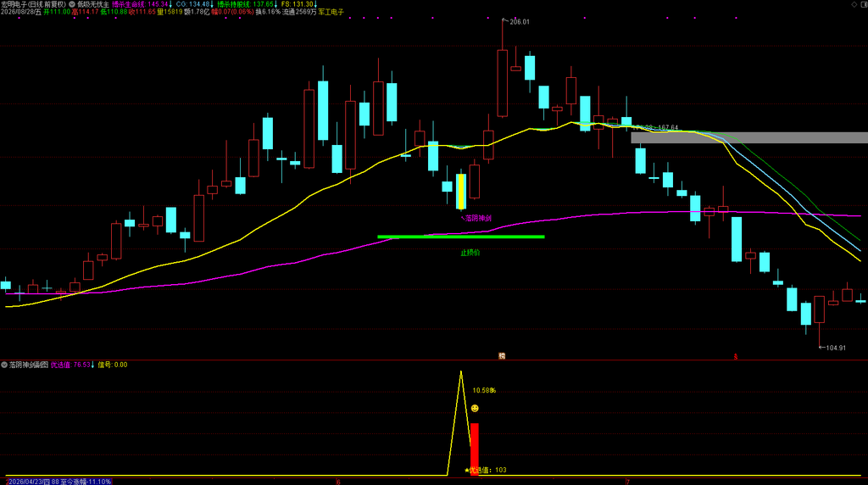
Task: Expand the sub-chart indicator menu 范阴神剑副图
Action: click(x=4, y=365)
